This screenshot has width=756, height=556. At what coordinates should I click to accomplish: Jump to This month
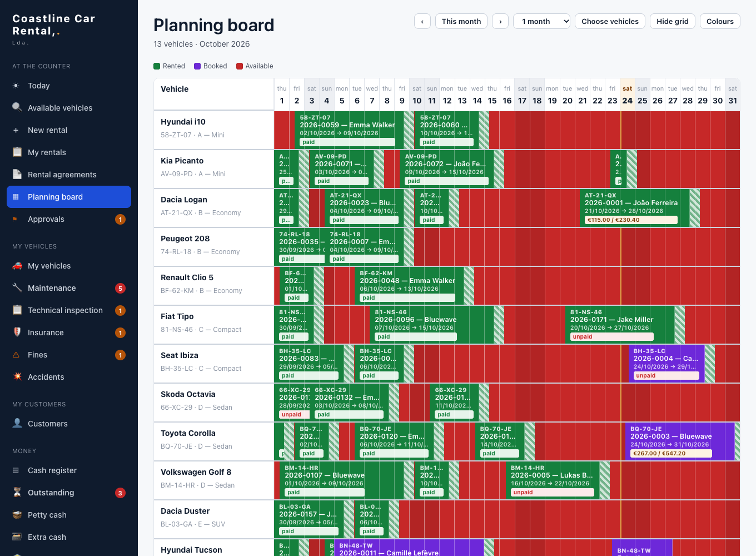(x=461, y=21)
